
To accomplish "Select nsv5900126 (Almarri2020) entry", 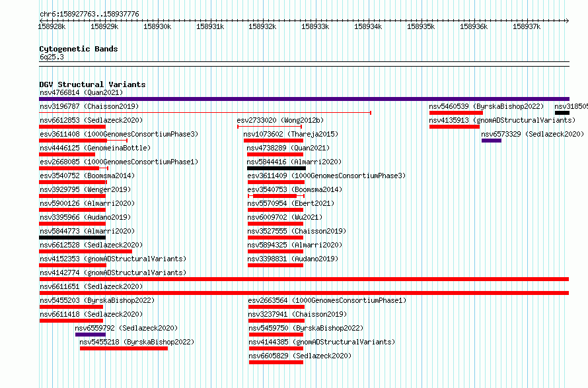I will coord(87,203).
